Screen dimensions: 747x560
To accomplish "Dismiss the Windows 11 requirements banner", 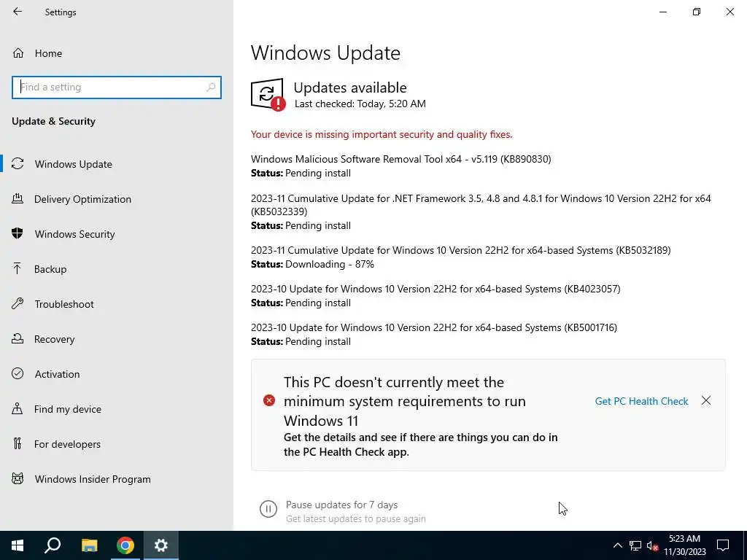I will 706,401.
